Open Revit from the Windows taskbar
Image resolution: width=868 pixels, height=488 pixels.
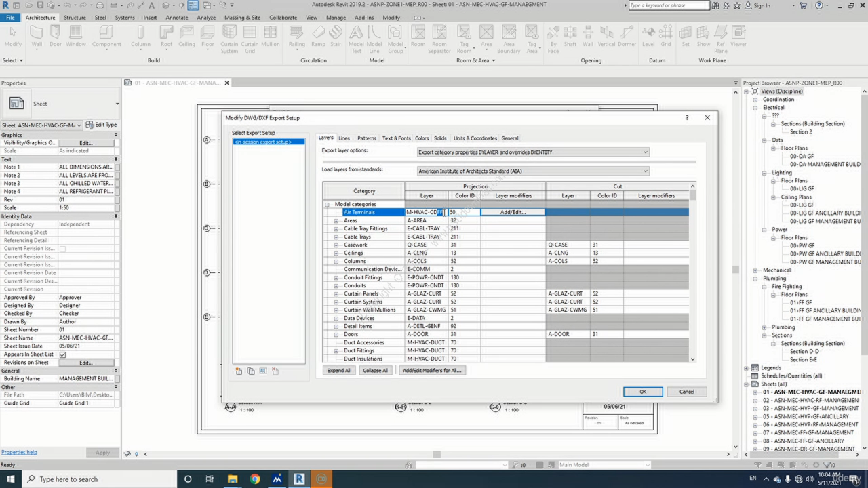[x=299, y=479]
